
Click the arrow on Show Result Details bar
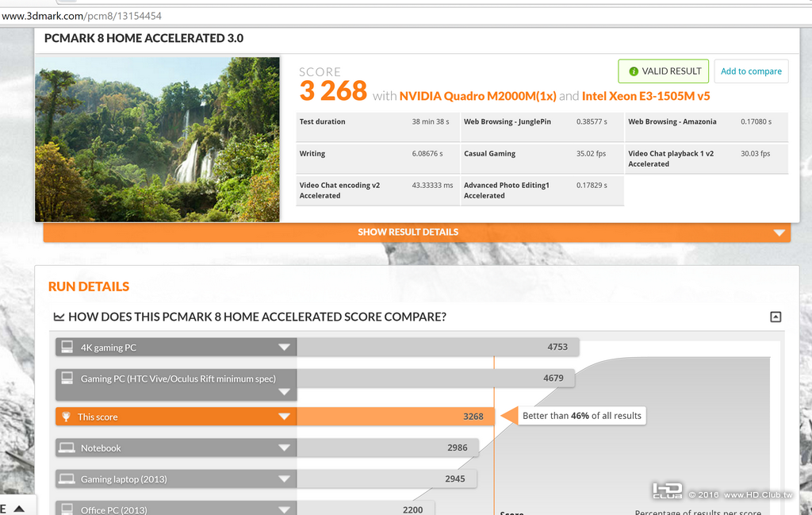(779, 233)
